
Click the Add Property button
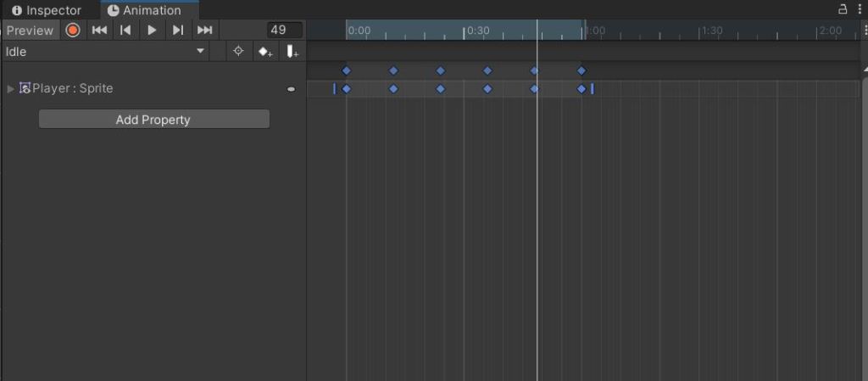[154, 120]
